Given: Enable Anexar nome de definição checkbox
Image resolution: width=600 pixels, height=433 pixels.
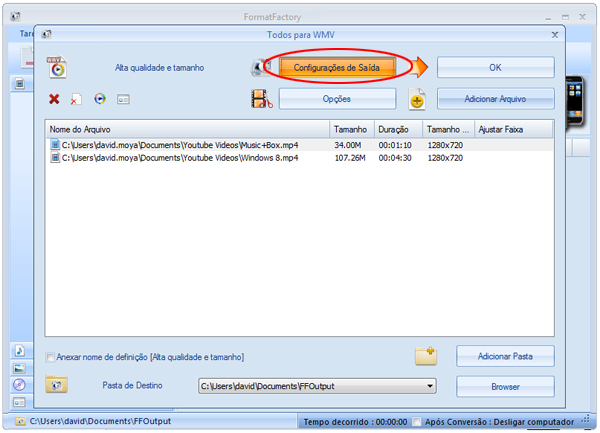Looking at the screenshot, I should tap(51, 357).
